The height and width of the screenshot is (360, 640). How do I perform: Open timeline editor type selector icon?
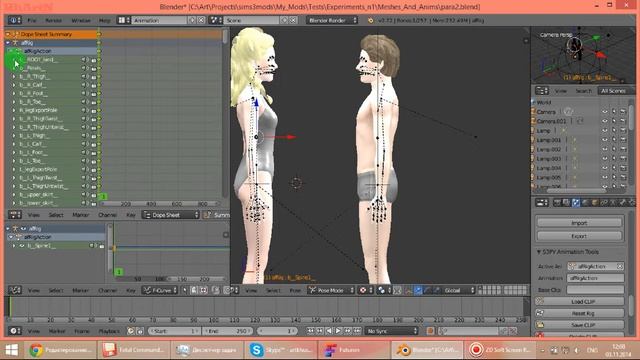[15, 331]
